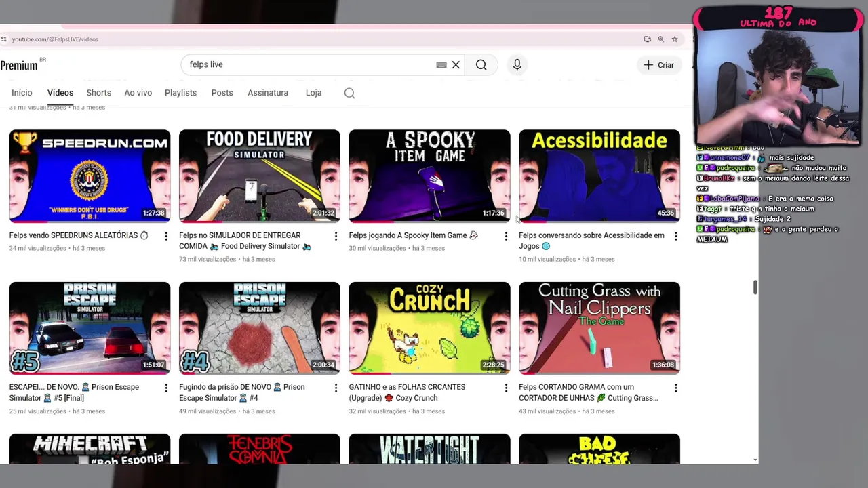The image size is (868, 488).
Task: Select the Vídeos channel tab
Action: 60,93
